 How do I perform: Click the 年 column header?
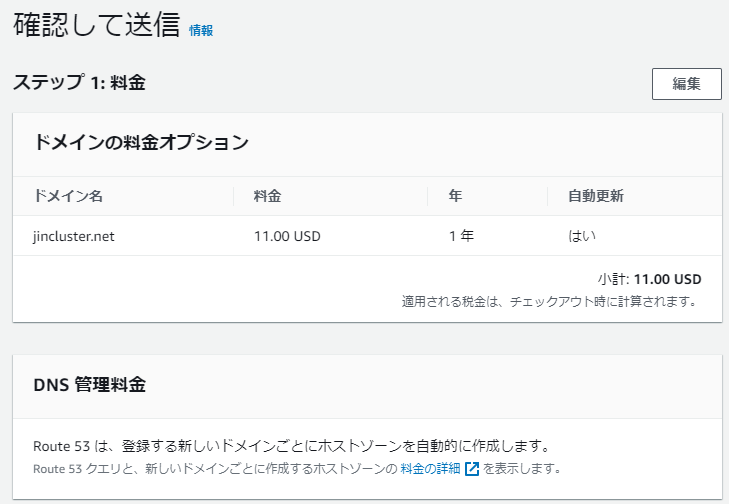click(x=455, y=196)
